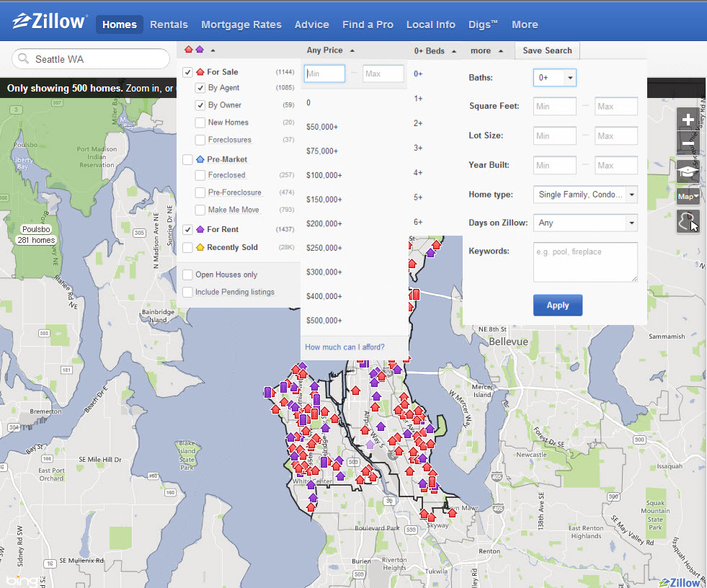Viewport: 707px width, 588px height.
Task: Click the Bing logo on map
Action: [22, 581]
